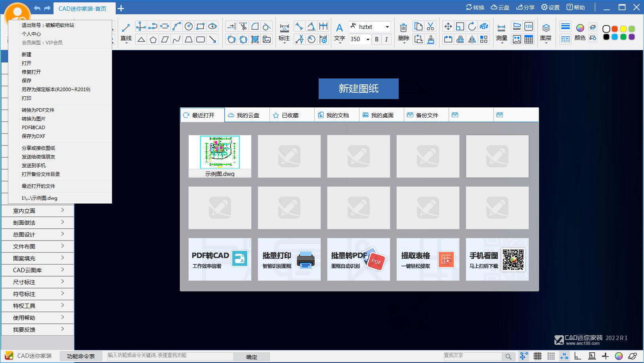
Task: Click the command keyword search input field
Action: 170,356
